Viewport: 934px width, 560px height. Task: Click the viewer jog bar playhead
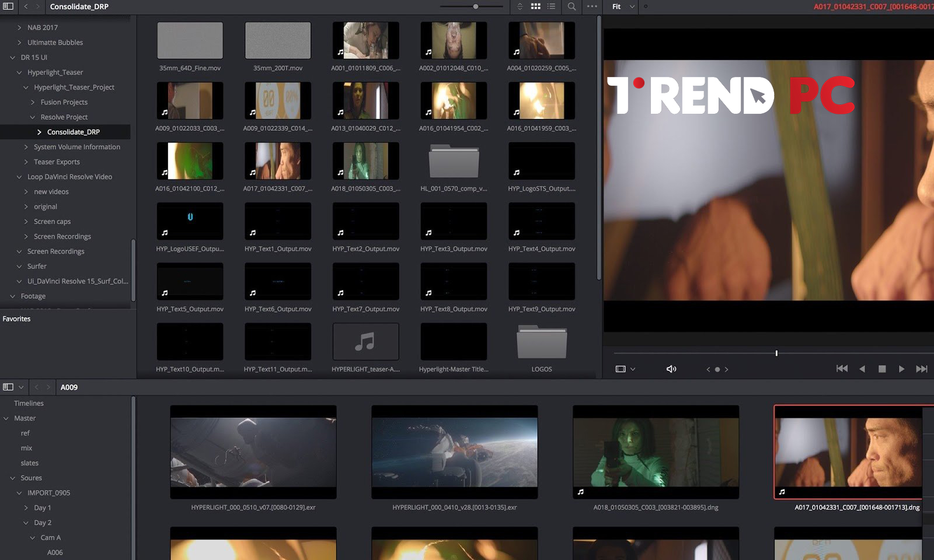click(x=776, y=353)
